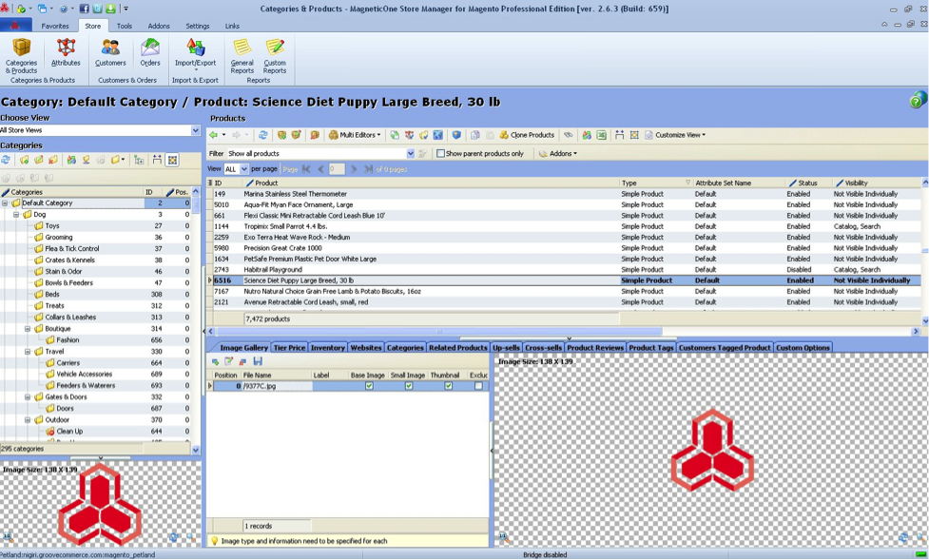
Task: Open the Addons dropdown in filter bar
Action: [558, 153]
